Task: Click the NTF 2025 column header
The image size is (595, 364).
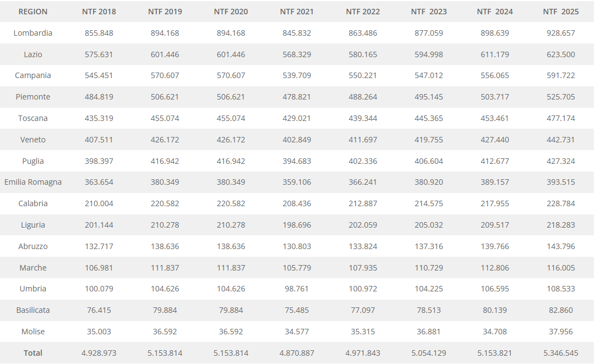Action: point(561,12)
